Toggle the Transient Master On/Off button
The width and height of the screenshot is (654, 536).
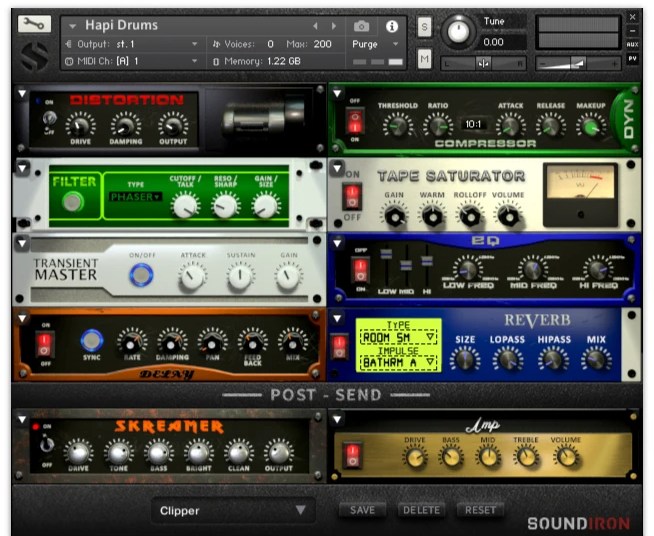(141, 275)
